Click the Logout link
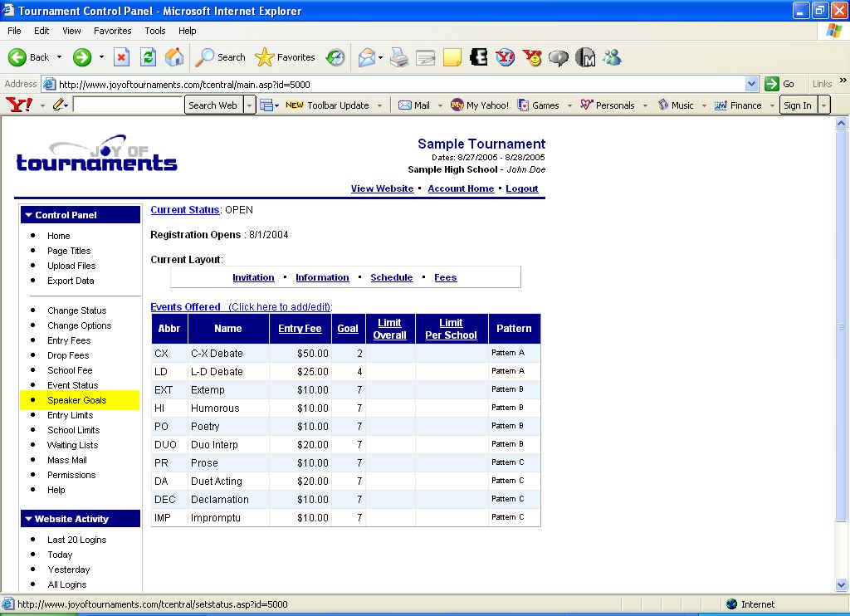 [x=521, y=188]
